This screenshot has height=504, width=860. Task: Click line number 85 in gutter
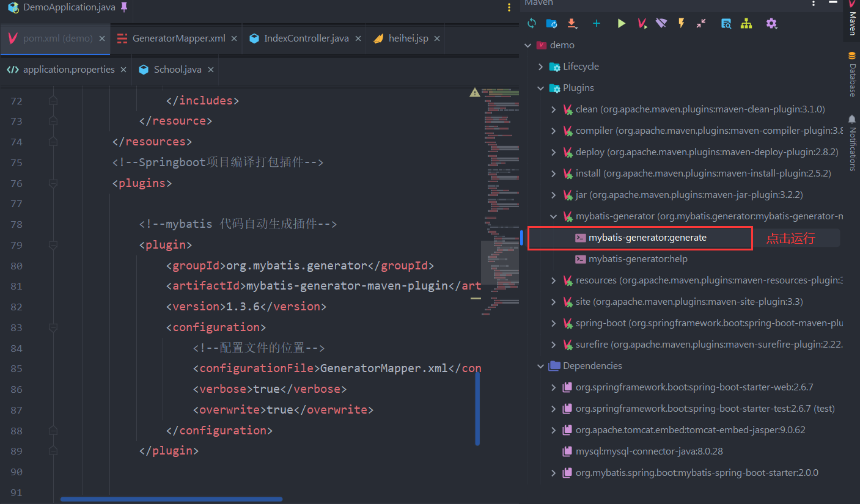tap(17, 368)
